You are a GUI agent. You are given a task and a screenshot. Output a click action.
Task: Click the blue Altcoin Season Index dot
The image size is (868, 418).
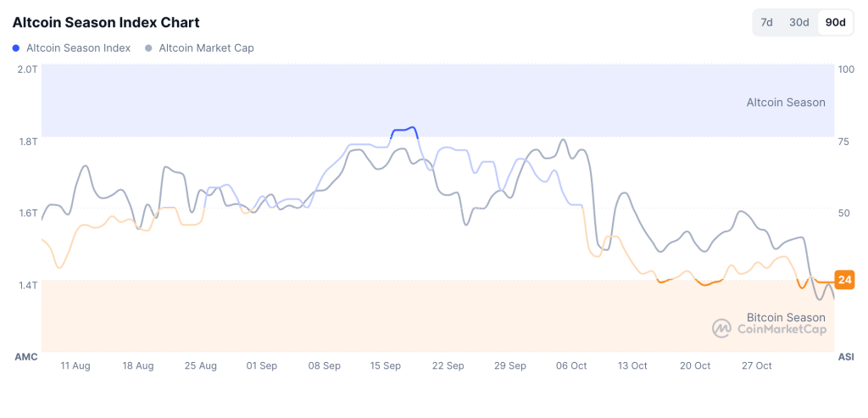[16, 48]
